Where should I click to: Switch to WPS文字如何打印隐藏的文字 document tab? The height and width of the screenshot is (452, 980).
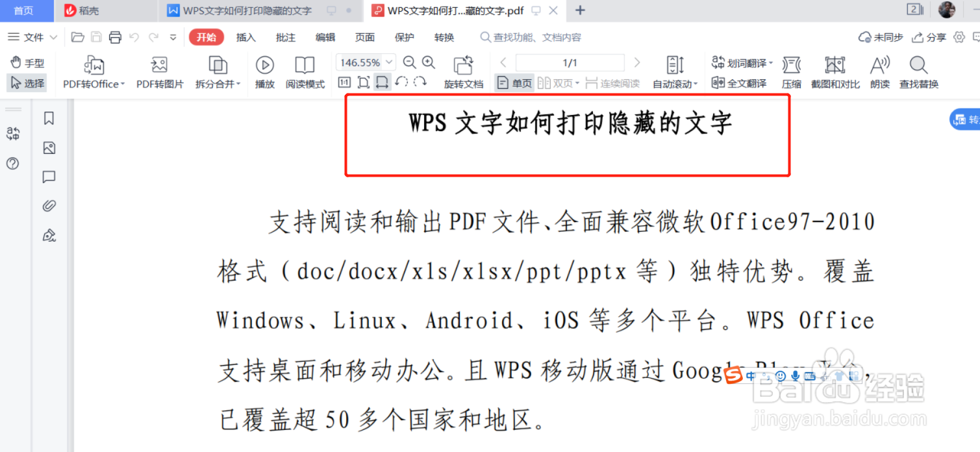click(260, 10)
